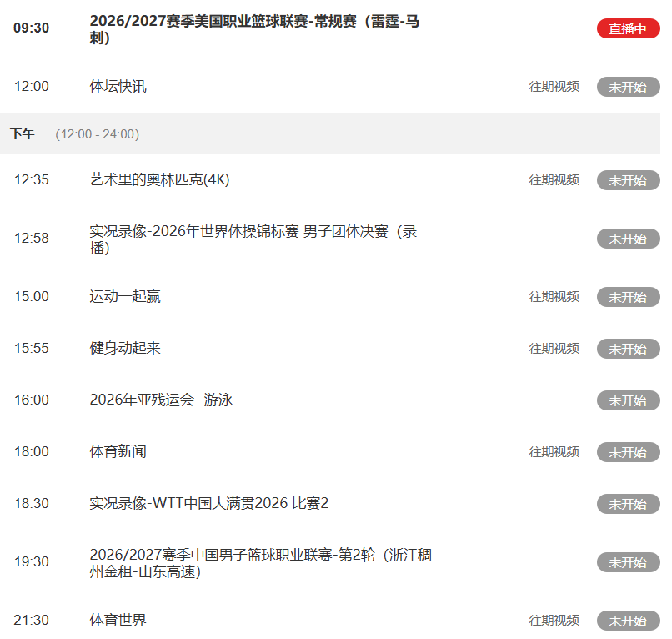Click the 16:00 time entry

(x=32, y=400)
